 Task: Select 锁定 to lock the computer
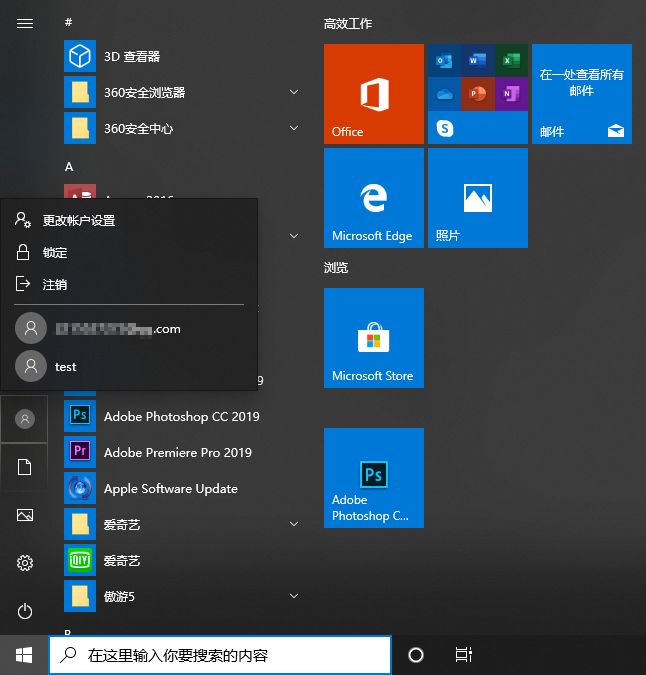[129, 252]
